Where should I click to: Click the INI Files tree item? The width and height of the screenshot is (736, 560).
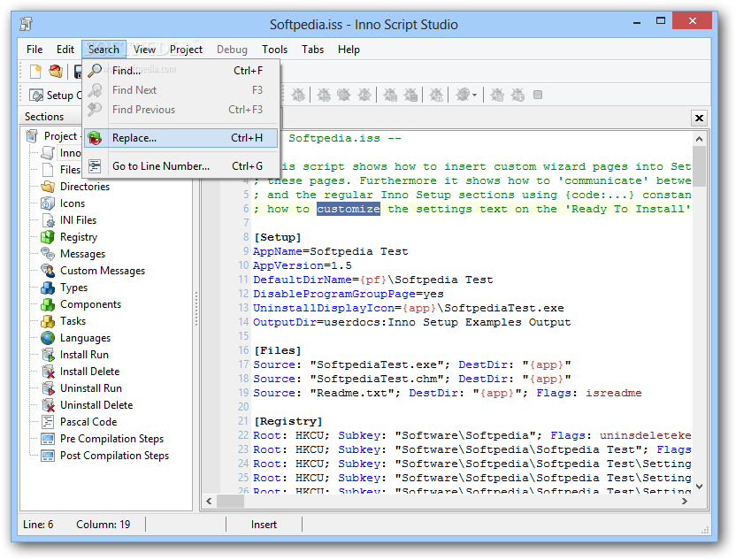click(x=78, y=220)
